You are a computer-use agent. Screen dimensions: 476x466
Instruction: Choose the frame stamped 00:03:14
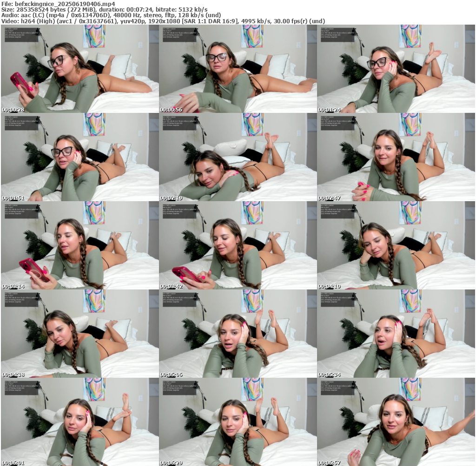(x=80, y=245)
